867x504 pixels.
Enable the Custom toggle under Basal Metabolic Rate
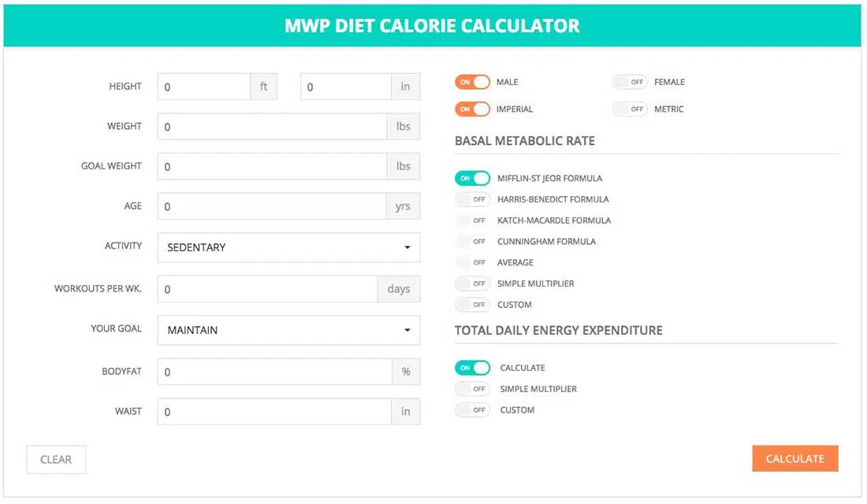(472, 305)
